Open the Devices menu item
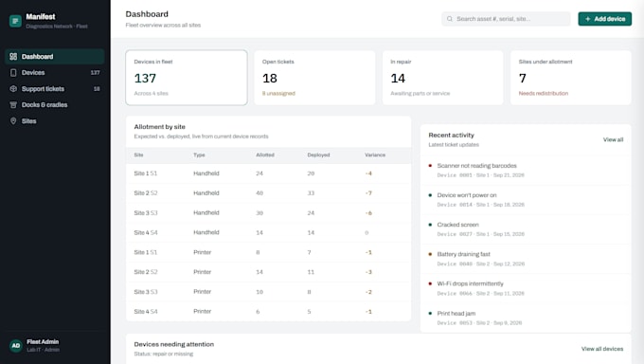Image resolution: width=644 pixels, height=364 pixels. (55, 72)
